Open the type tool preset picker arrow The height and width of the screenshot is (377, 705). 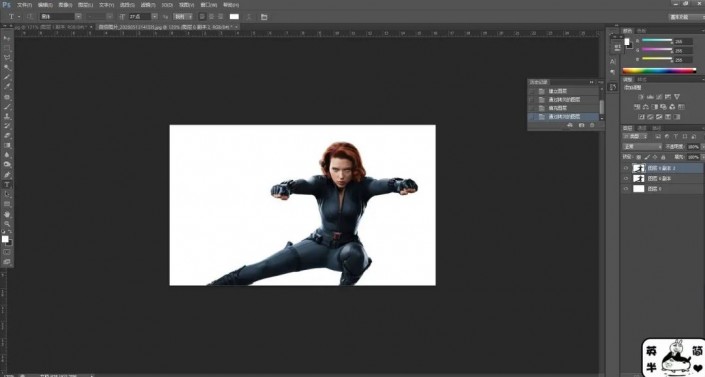19,17
